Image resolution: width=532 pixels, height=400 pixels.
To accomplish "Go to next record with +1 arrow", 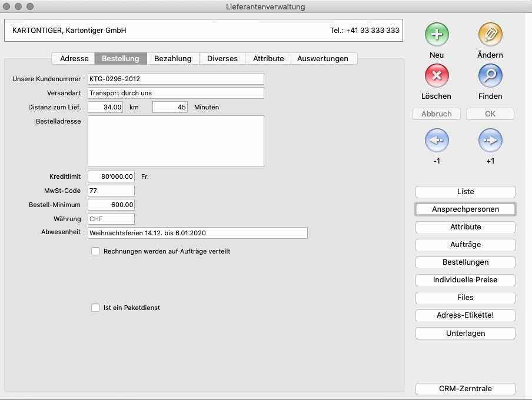I will click(490, 141).
